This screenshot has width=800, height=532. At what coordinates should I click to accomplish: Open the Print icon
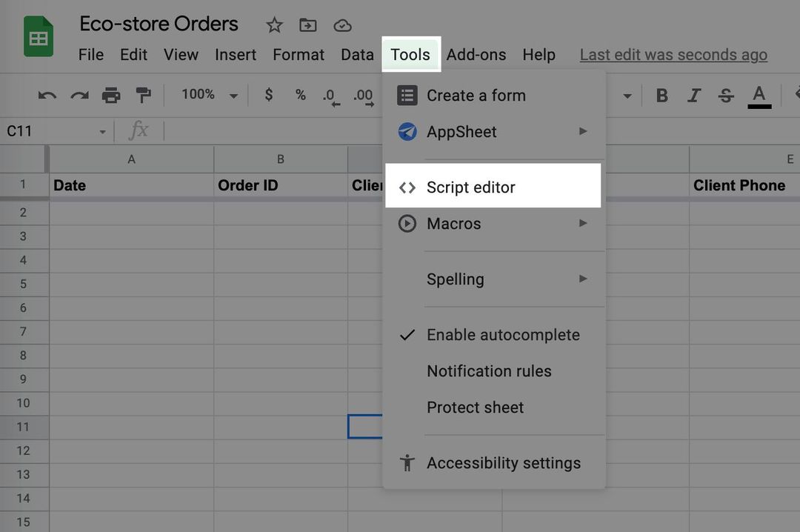pyautogui.click(x=113, y=94)
